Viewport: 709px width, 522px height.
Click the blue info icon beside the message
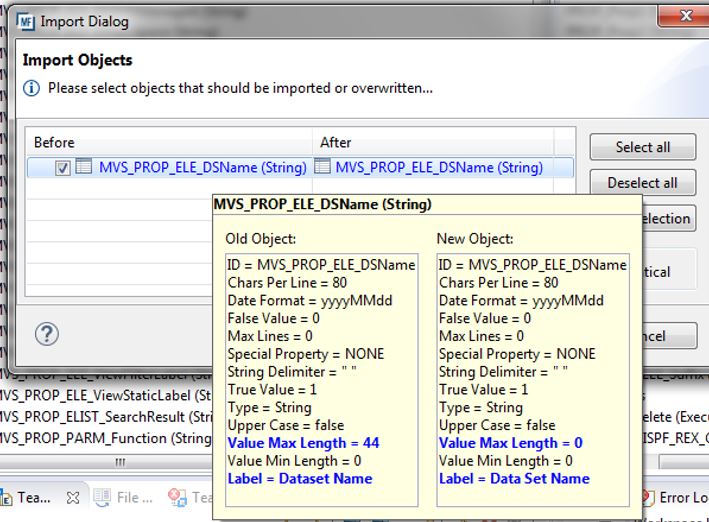pyautogui.click(x=31, y=88)
